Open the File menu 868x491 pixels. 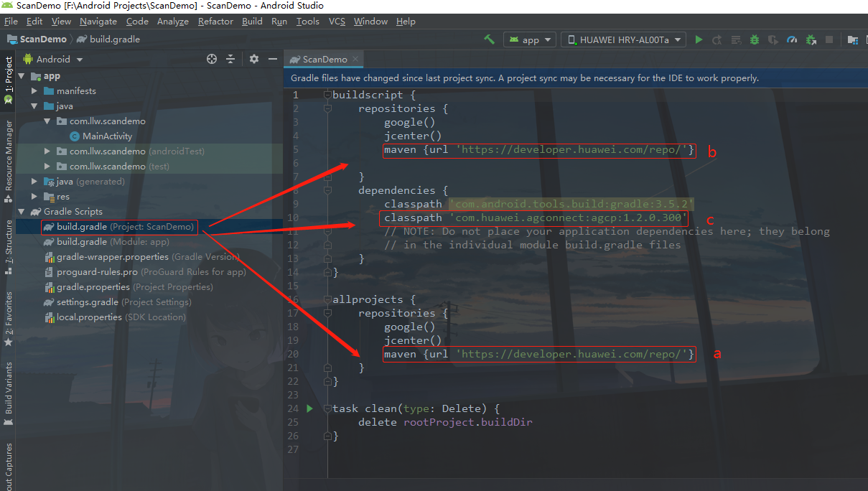pyautogui.click(x=11, y=21)
